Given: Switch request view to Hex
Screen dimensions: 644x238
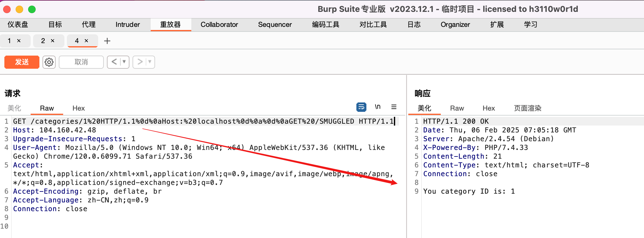Looking at the screenshot, I should coord(78,108).
